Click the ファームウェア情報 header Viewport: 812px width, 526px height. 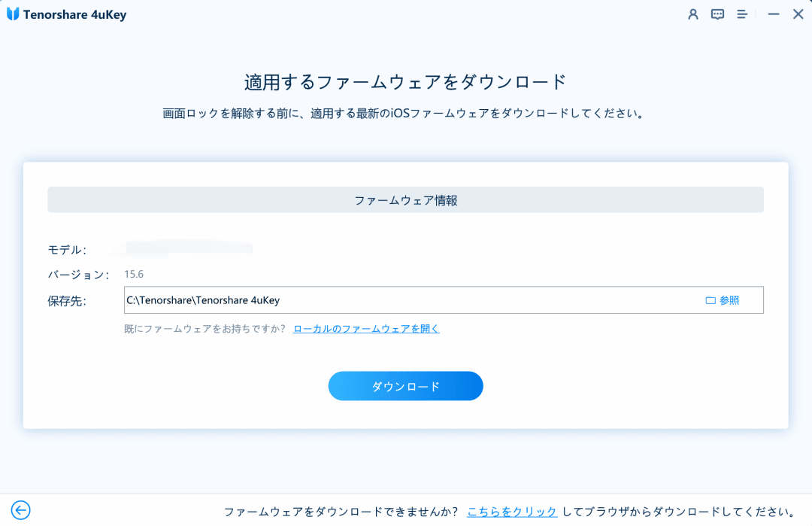405,200
